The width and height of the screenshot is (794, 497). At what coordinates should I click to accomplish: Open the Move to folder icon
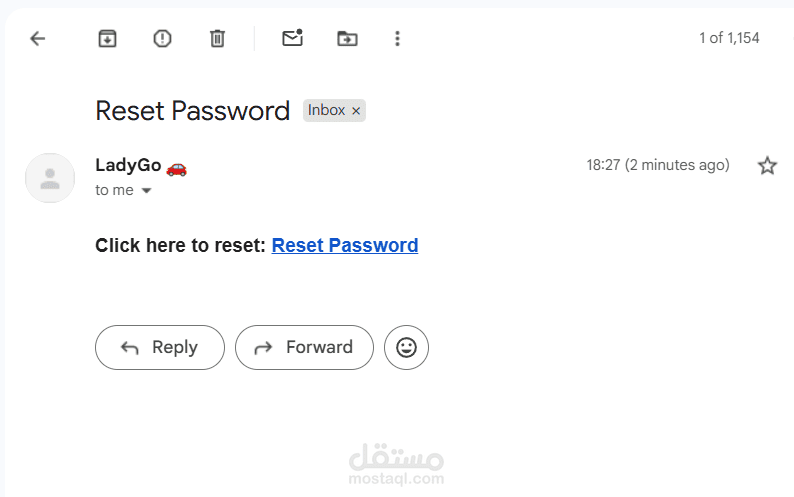pos(347,39)
